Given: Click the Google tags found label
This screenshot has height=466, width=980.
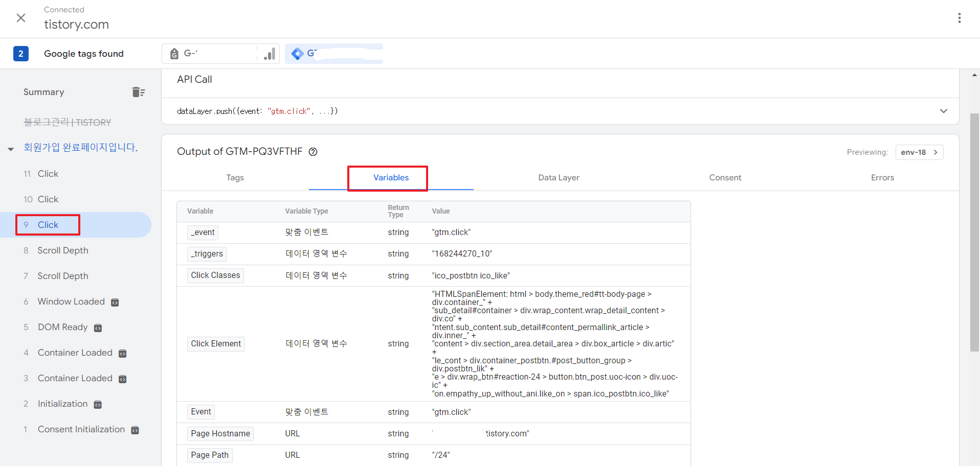Looking at the screenshot, I should pos(84,54).
